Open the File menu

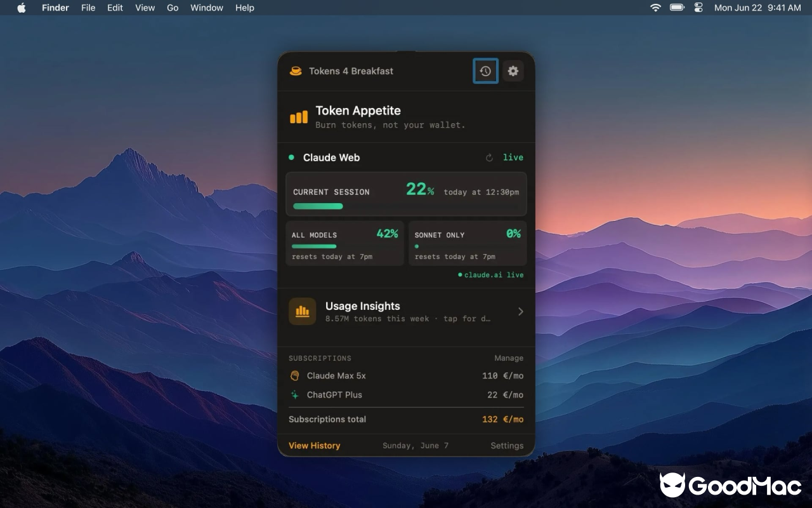[x=88, y=8]
